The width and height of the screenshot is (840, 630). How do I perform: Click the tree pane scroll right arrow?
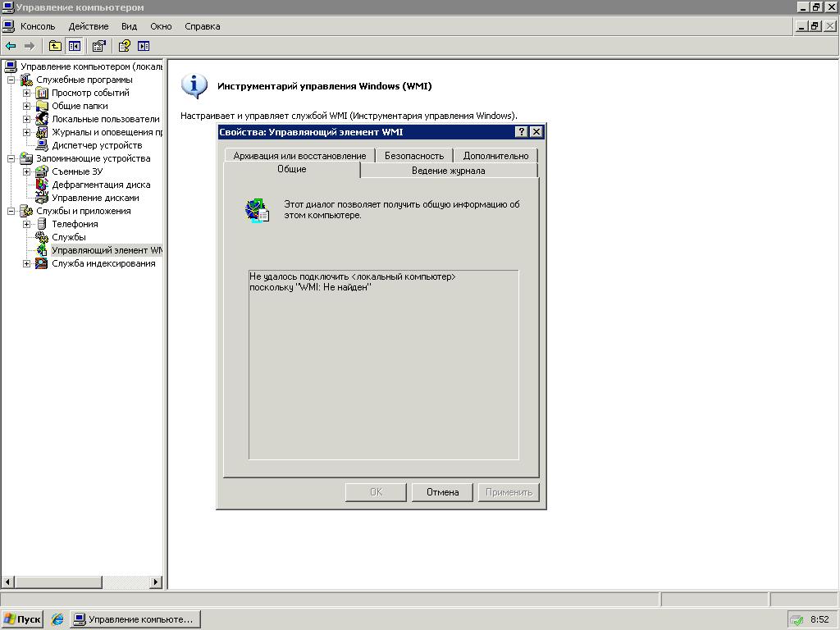click(x=156, y=582)
